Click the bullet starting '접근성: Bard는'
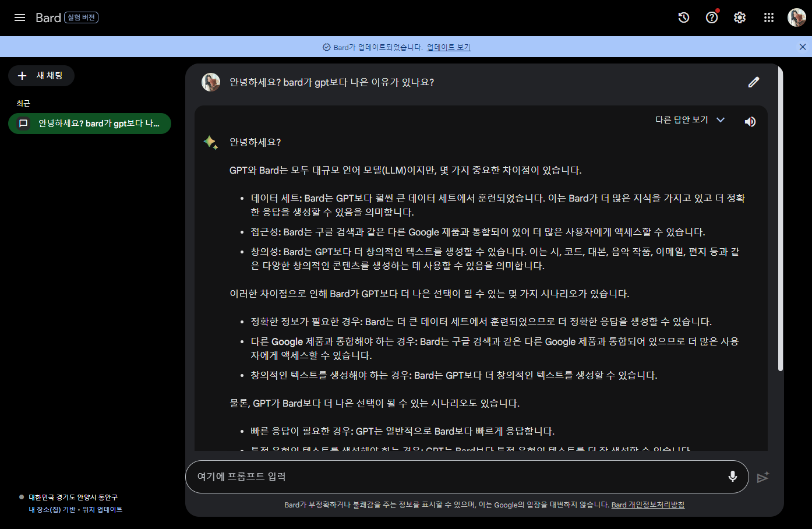The height and width of the screenshot is (529, 812). tap(478, 232)
